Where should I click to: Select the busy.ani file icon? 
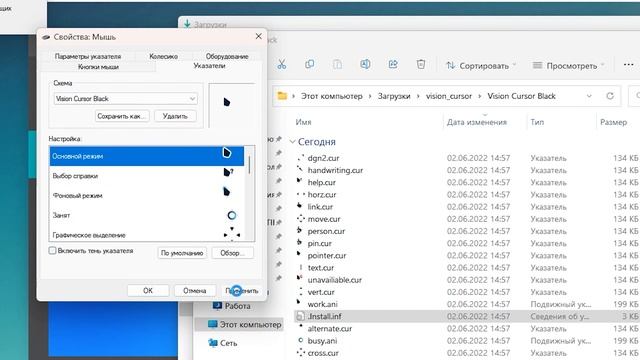pos(301,340)
